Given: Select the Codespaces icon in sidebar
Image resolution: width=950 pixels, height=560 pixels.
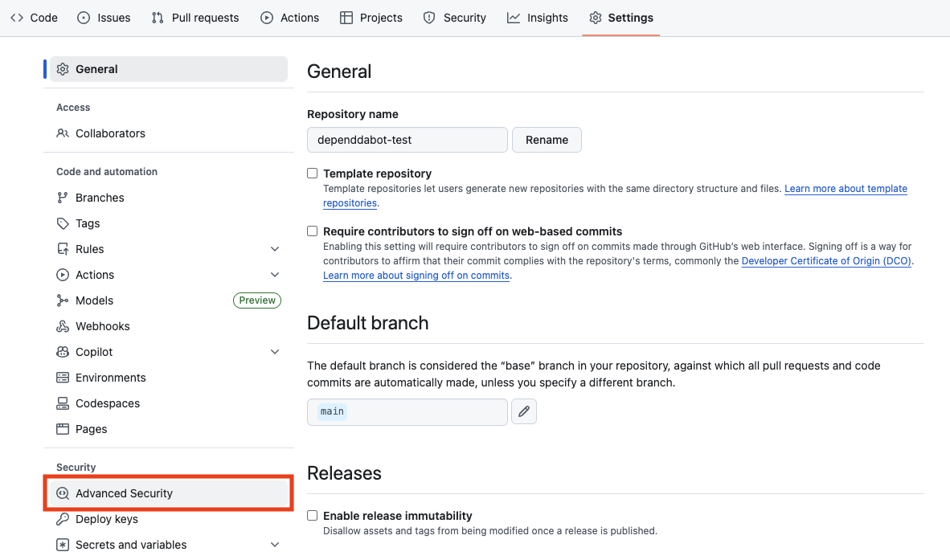Looking at the screenshot, I should coord(63,403).
